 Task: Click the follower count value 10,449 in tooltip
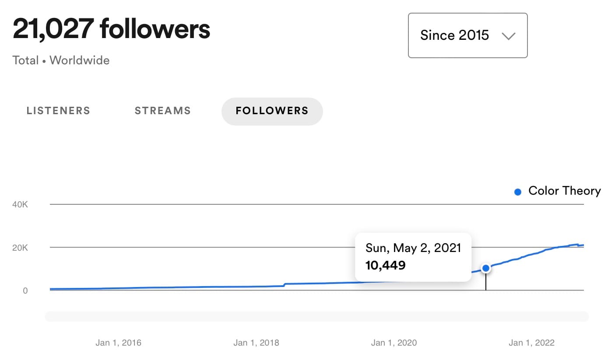tap(385, 265)
